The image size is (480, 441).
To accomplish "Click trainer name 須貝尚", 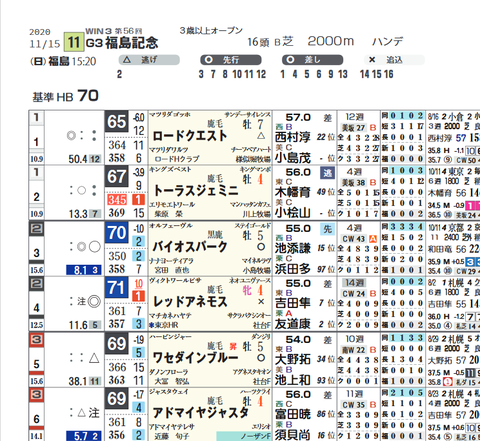I will (x=292, y=435).
